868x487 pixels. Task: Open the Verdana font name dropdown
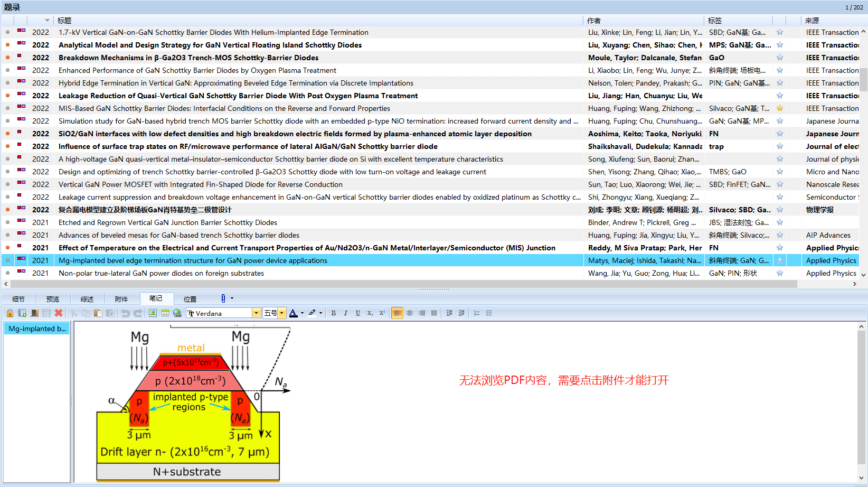[x=256, y=313]
